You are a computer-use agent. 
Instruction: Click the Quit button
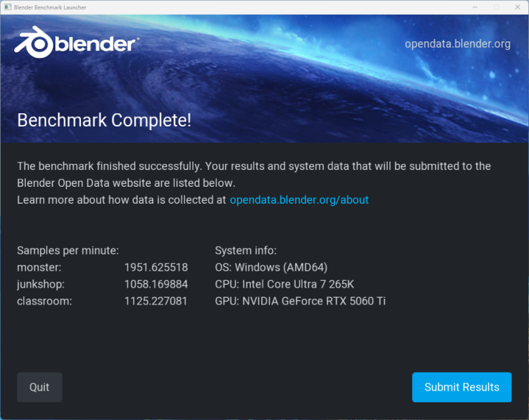pos(40,387)
